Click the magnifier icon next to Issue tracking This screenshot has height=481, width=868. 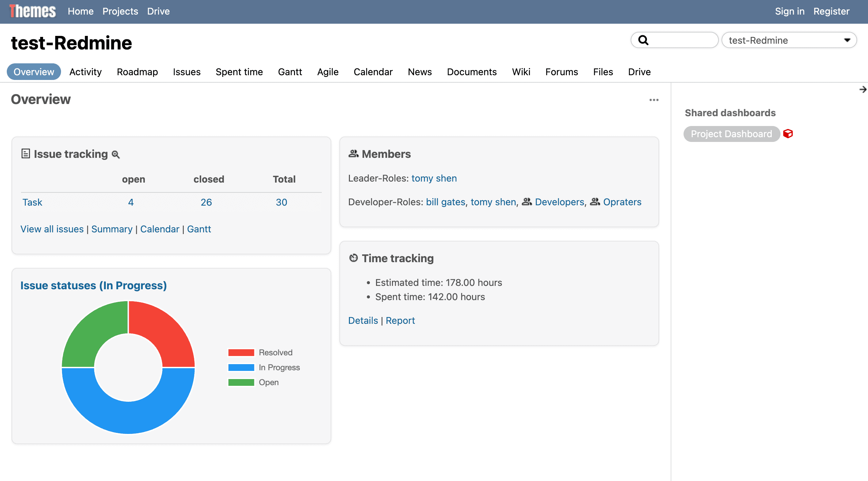(x=116, y=155)
